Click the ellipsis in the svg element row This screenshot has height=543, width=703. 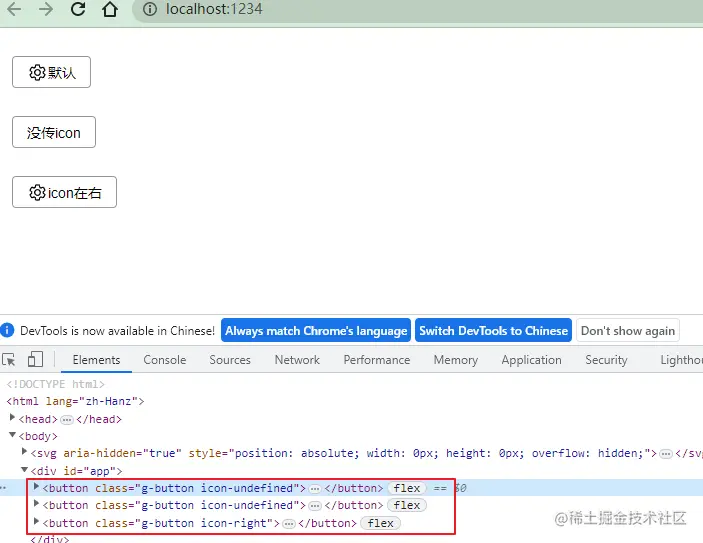click(x=666, y=454)
